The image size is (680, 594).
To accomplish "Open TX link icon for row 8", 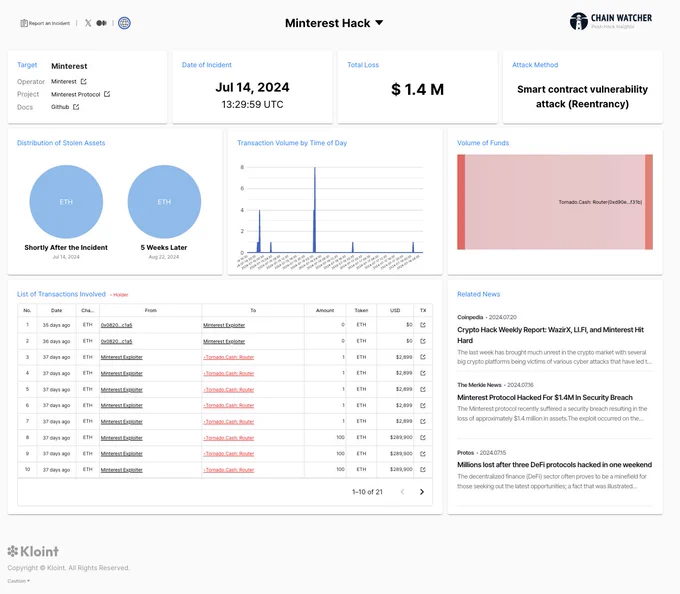I will (x=423, y=437).
